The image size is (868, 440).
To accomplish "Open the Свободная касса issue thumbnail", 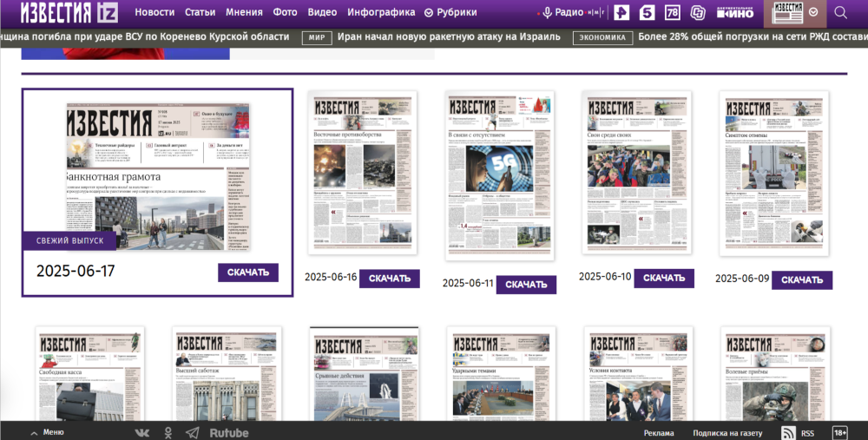I will (x=89, y=373).
